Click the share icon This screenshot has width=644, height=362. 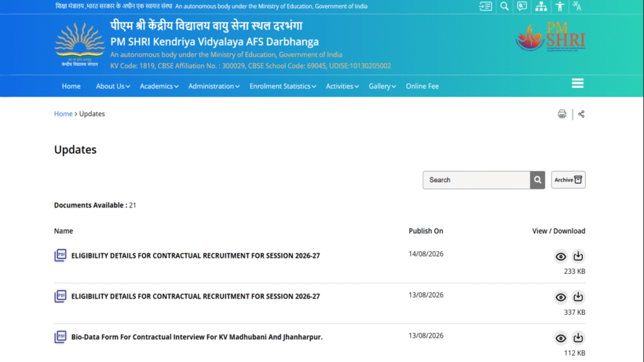pos(581,114)
